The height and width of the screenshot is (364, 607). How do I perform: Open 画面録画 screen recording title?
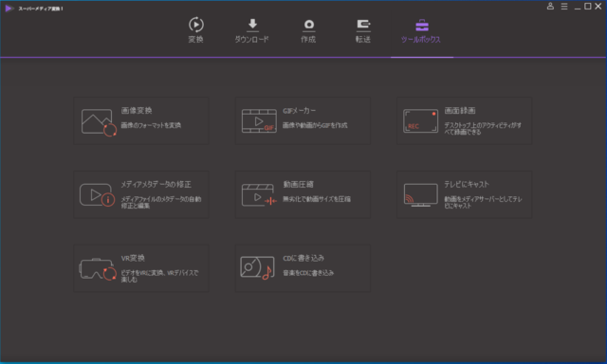pyautogui.click(x=459, y=111)
